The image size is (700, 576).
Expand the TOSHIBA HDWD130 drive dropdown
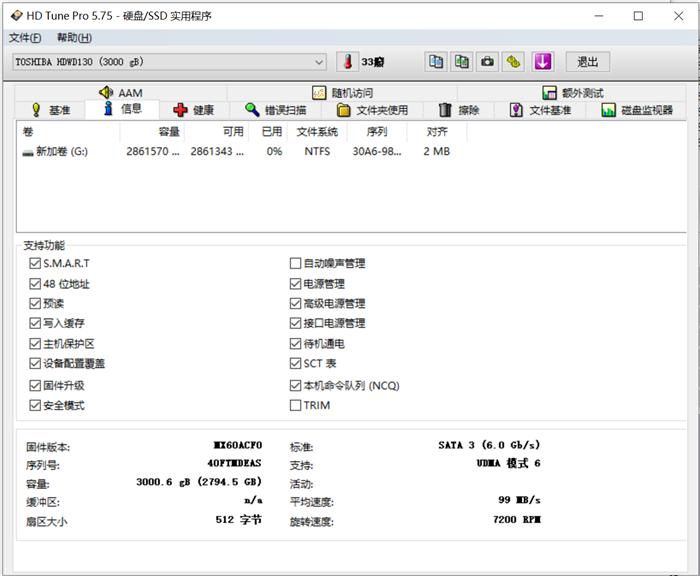pyautogui.click(x=318, y=62)
